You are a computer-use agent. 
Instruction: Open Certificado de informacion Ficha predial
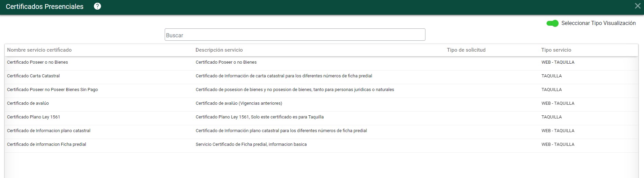click(x=47, y=144)
